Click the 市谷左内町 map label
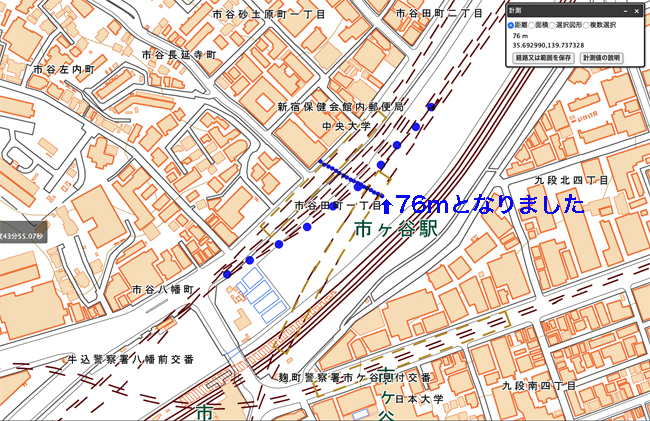Screen dimensions: 650x421 point(64,70)
